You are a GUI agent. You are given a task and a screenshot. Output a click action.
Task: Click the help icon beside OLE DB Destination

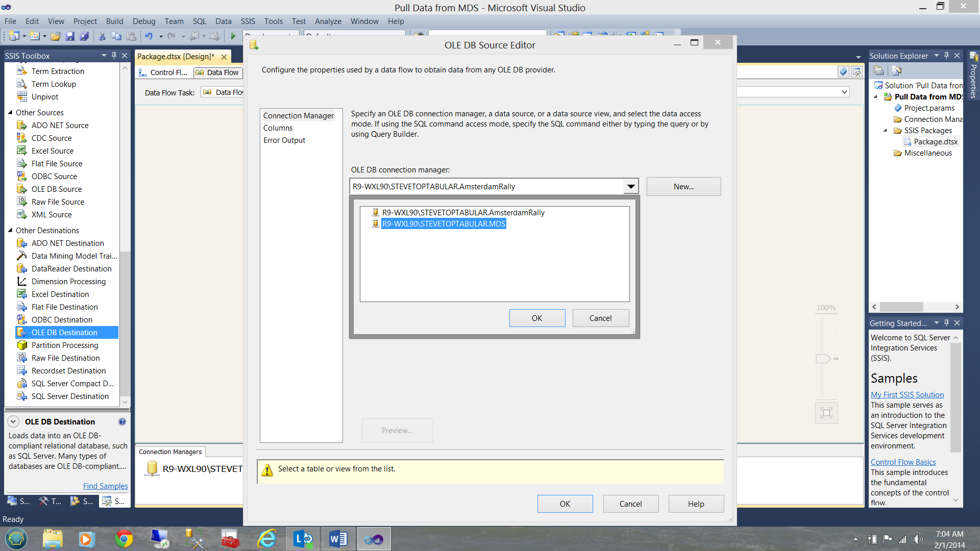[122, 421]
